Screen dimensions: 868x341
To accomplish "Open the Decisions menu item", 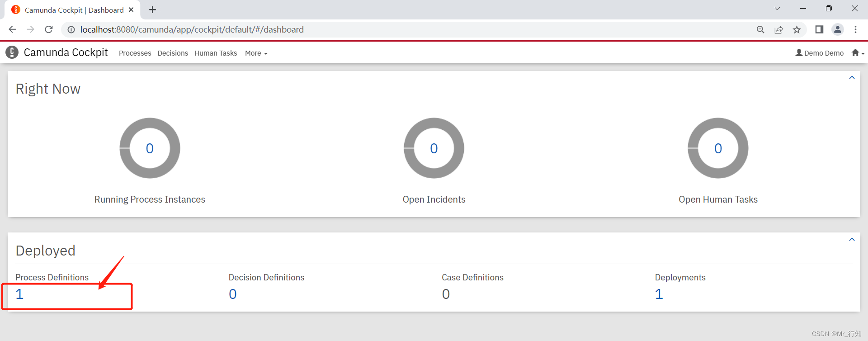I will (x=173, y=53).
